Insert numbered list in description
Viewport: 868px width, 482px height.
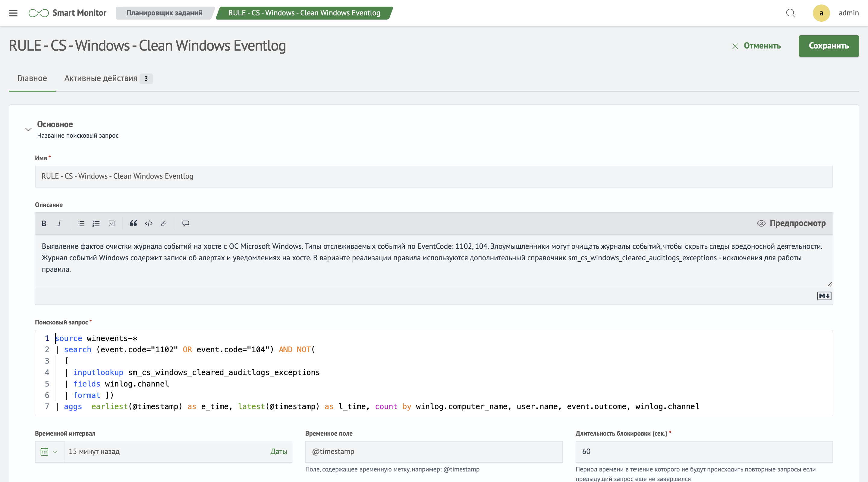(96, 223)
